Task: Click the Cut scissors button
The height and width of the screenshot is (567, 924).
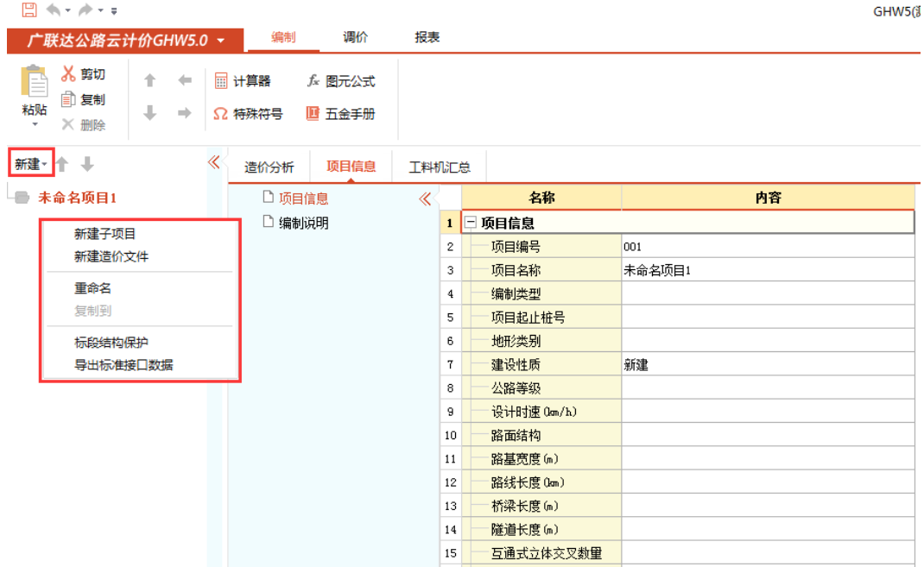Action: pyautogui.click(x=83, y=75)
